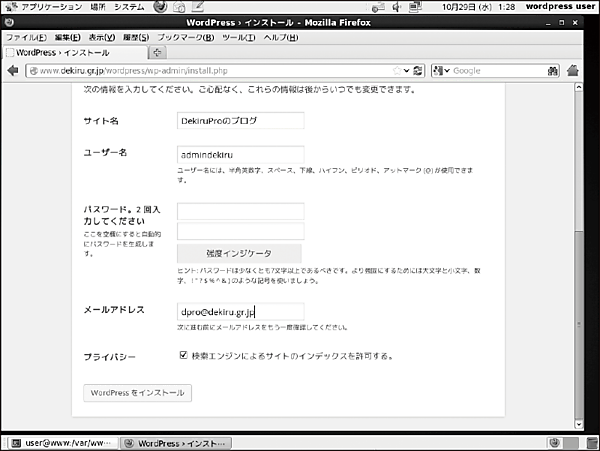Click the WordPress をインストール button
This screenshot has width=600, height=451.
137,393
